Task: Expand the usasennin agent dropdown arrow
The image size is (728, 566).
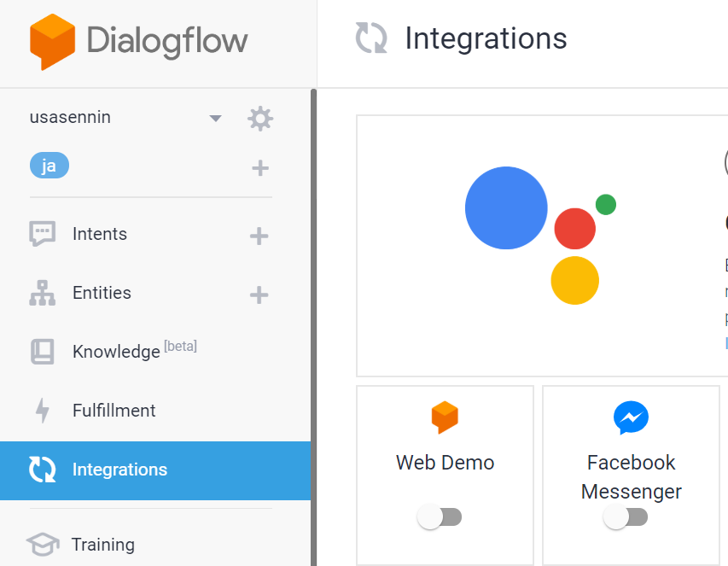Action: [216, 119]
